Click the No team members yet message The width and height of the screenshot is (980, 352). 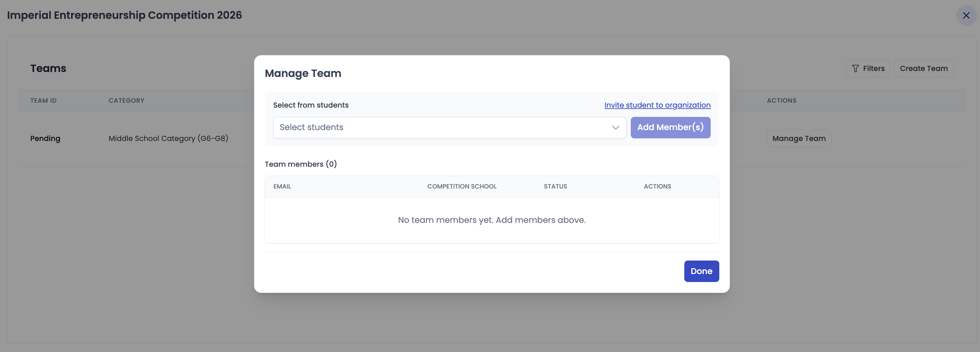(492, 220)
